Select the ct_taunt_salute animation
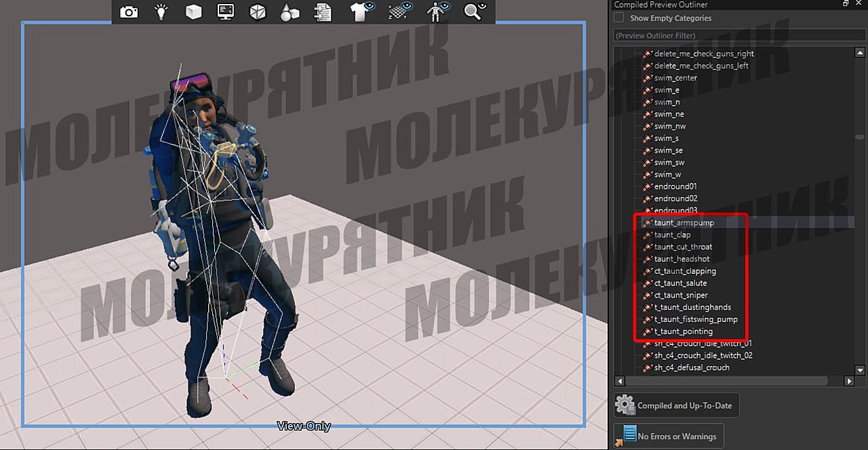Screen dimensions: 868x450 pos(680,283)
